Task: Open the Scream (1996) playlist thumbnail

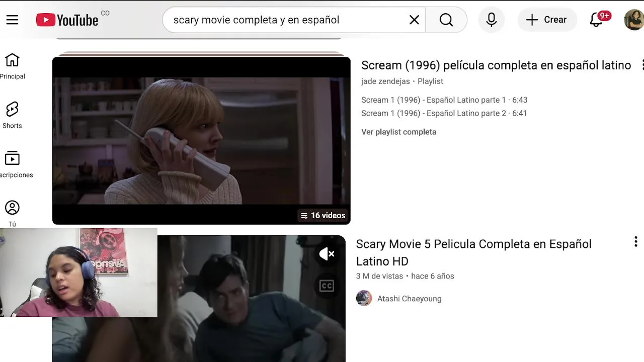Action: 201,140
